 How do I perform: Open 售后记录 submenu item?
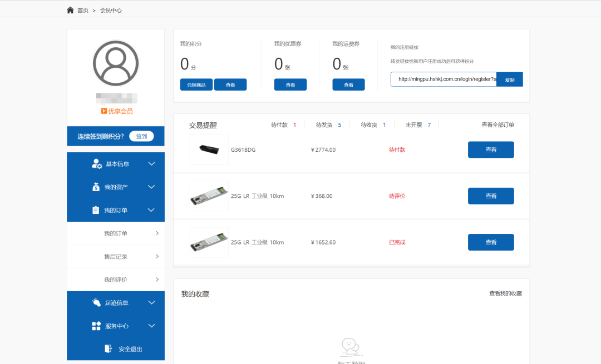point(116,256)
